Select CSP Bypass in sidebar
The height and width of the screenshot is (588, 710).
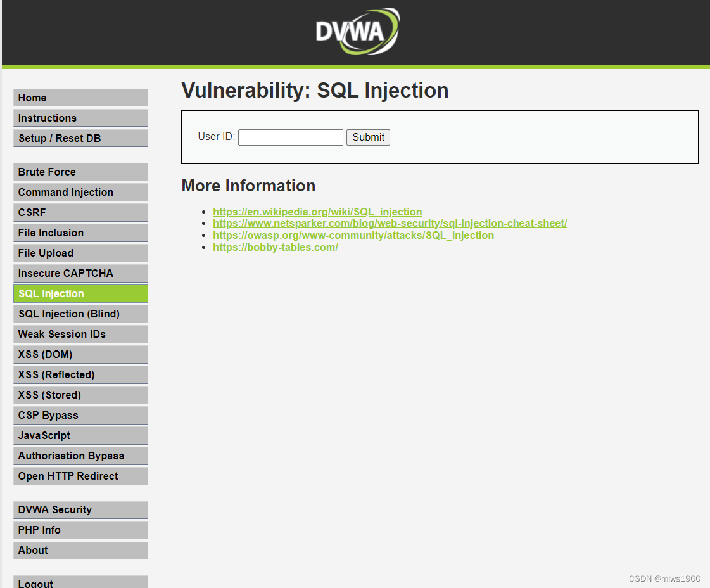80,416
